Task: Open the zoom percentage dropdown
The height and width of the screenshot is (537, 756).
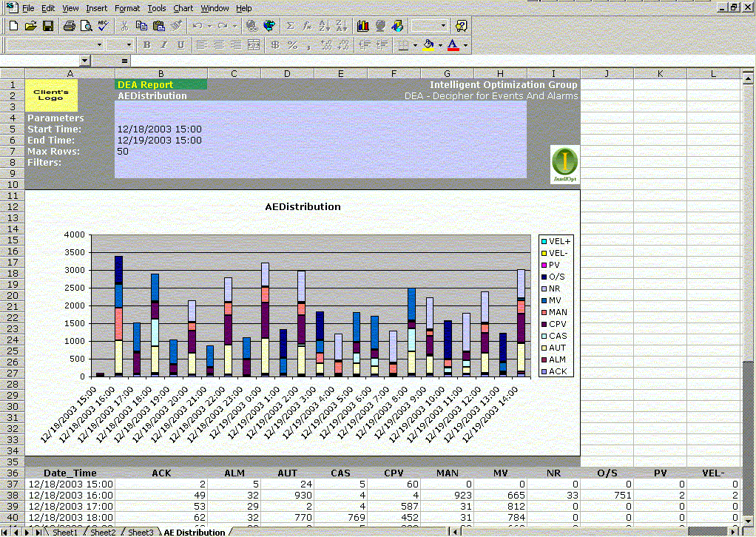Action: pyautogui.click(x=444, y=26)
